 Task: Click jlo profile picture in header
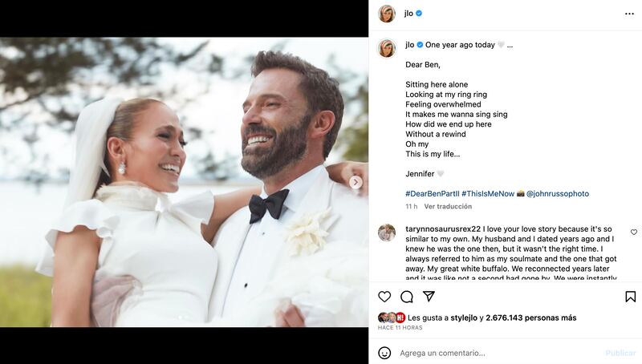click(387, 14)
